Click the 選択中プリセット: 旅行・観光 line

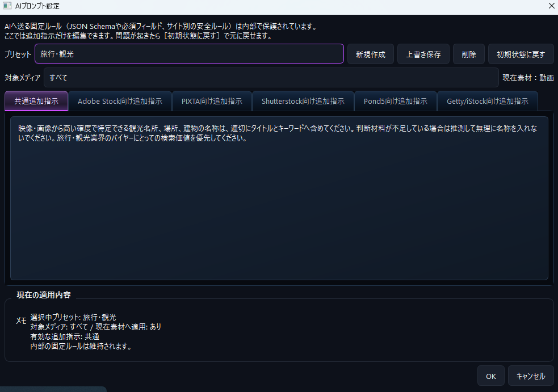click(x=73, y=317)
